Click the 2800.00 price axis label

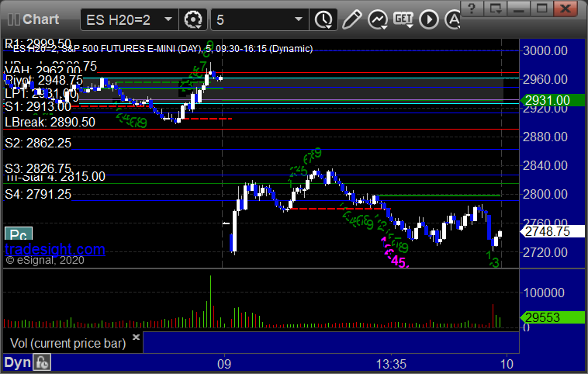(545, 194)
